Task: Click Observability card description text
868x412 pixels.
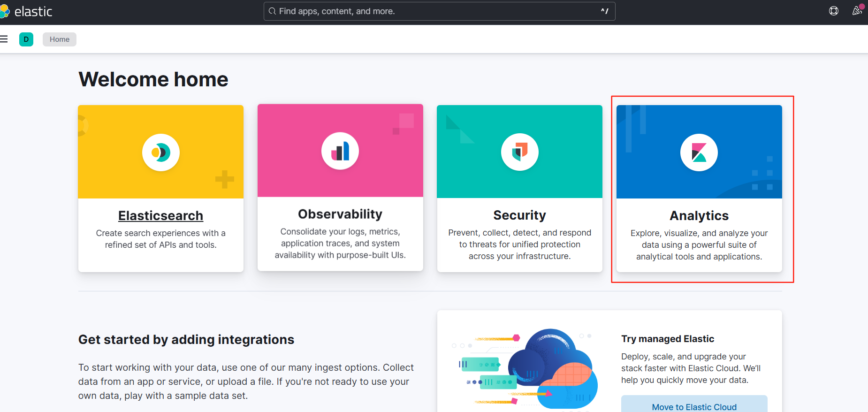Action: [x=340, y=244]
